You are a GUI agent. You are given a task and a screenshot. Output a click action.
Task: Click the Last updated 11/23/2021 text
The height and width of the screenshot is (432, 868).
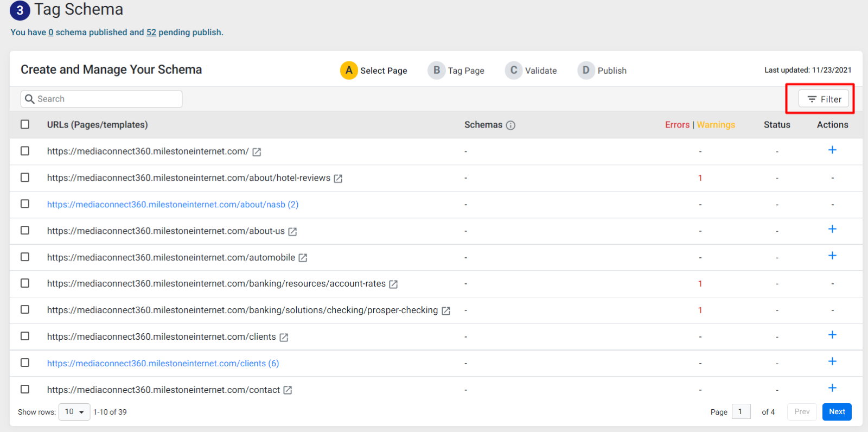coord(808,70)
